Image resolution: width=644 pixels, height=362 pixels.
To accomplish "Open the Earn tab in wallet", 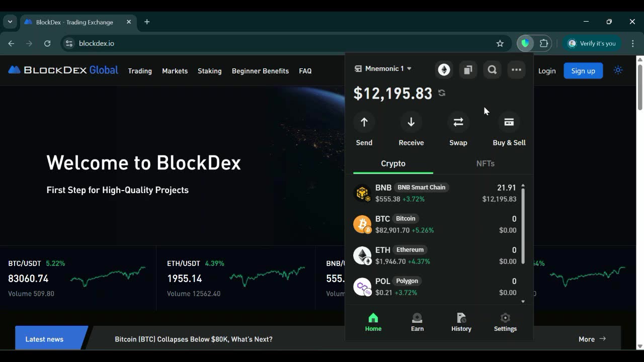I will [417, 322].
